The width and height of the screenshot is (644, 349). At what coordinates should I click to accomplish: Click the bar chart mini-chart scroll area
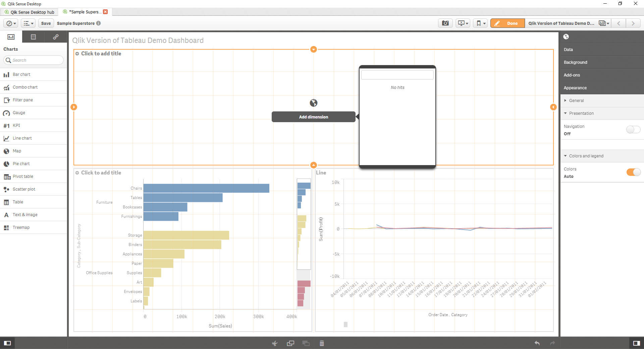(304, 244)
